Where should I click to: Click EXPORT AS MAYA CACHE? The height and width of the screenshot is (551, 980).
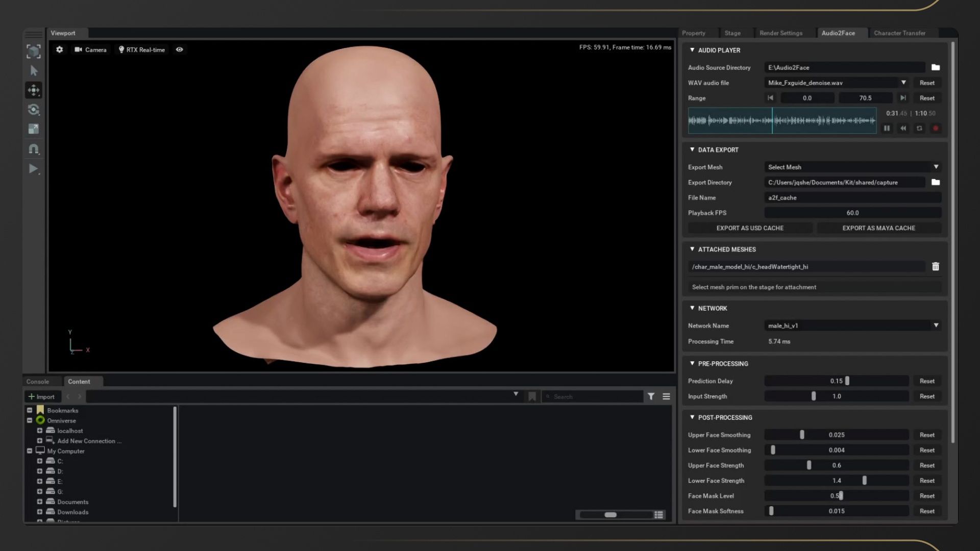coord(879,228)
